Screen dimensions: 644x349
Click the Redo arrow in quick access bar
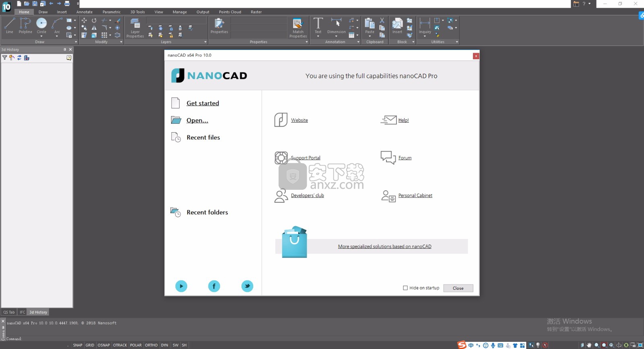(59, 4)
